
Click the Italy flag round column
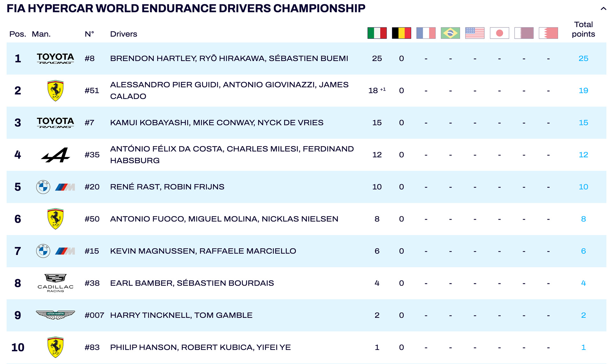click(377, 33)
